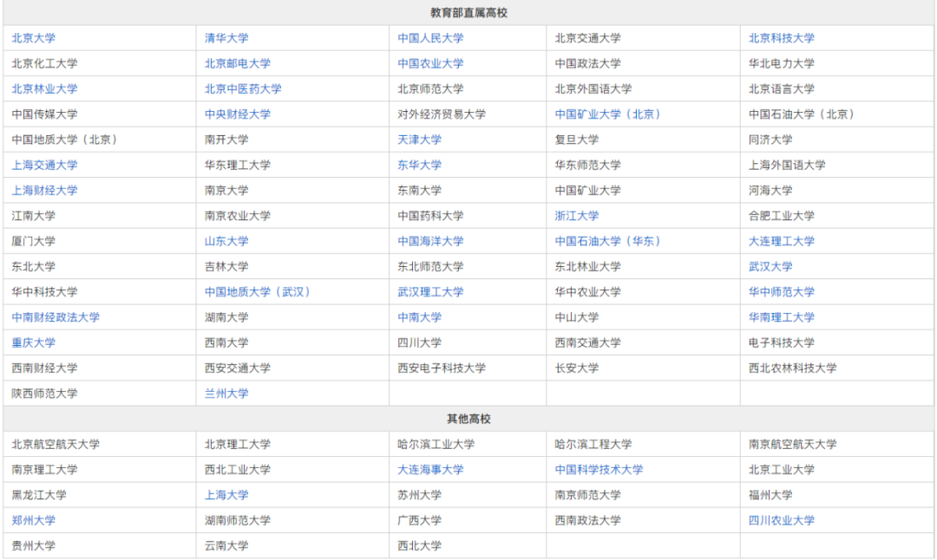Click the 中国矿业大学（北京） link
The image size is (937, 560).
tap(607, 114)
